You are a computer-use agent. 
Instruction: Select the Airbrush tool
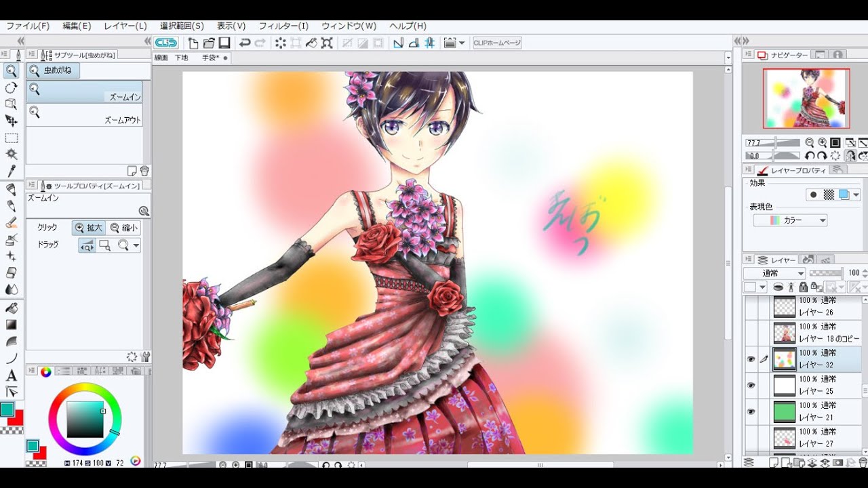11,239
